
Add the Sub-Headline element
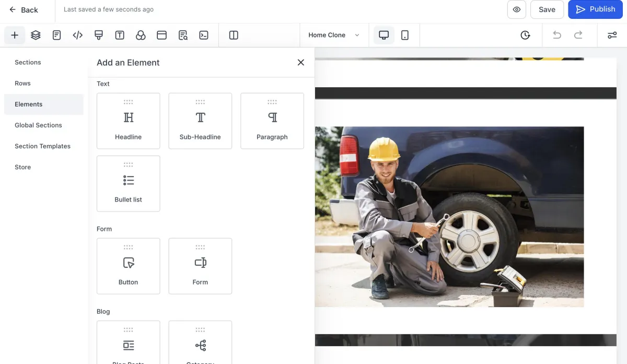200,121
